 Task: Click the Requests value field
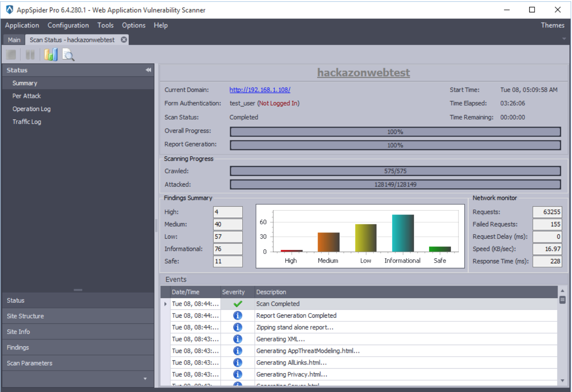click(x=547, y=212)
